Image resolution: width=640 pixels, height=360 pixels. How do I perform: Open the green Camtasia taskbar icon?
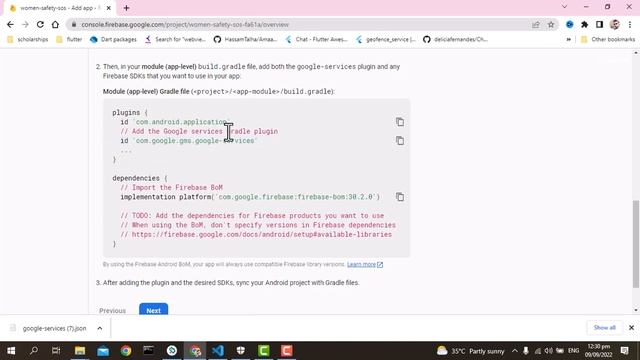(264, 351)
